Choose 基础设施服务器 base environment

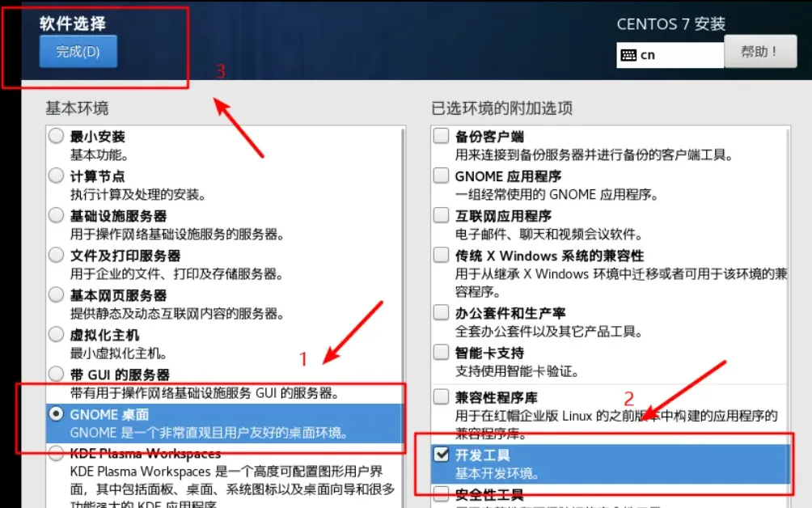tap(56, 215)
